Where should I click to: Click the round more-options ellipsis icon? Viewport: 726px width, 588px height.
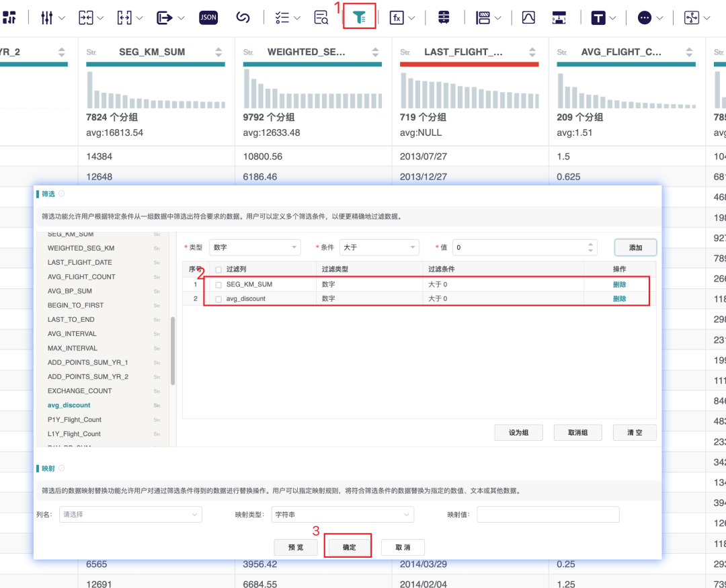pyautogui.click(x=645, y=17)
